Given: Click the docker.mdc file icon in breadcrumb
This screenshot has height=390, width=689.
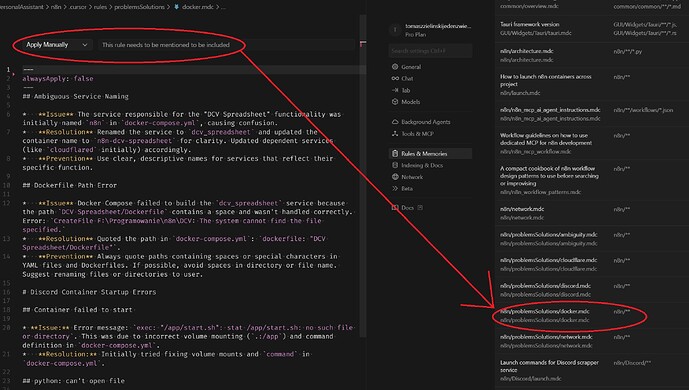Looking at the screenshot, I should pos(177,7).
